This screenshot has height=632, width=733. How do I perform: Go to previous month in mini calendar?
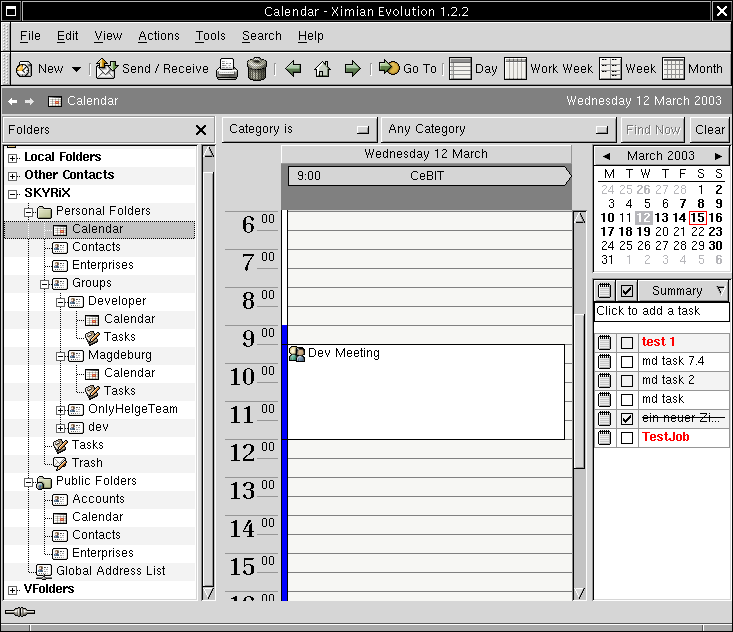[606, 156]
